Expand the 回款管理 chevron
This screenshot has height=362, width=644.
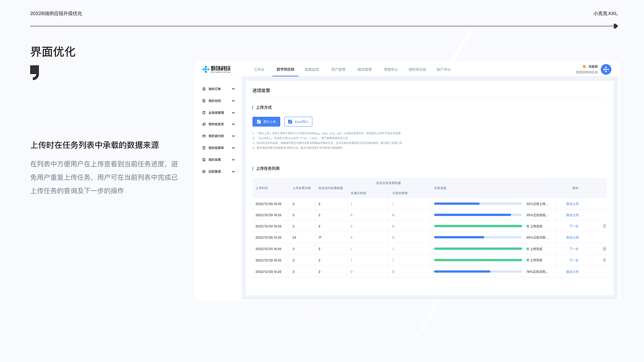pos(233,171)
